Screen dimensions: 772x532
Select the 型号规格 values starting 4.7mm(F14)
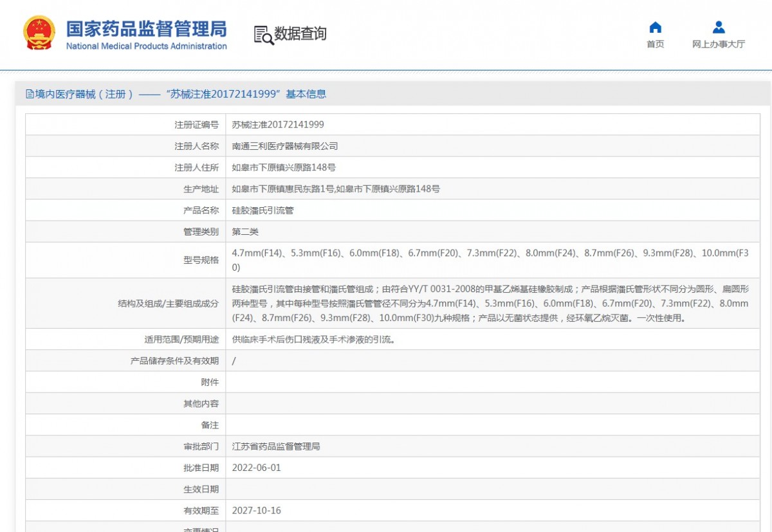click(x=490, y=260)
